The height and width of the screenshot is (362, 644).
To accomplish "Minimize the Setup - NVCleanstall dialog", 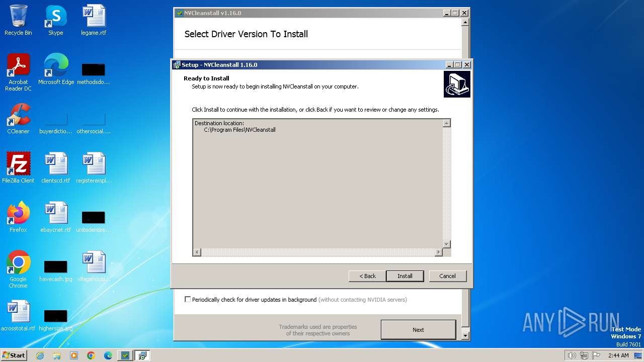I will [x=449, y=65].
